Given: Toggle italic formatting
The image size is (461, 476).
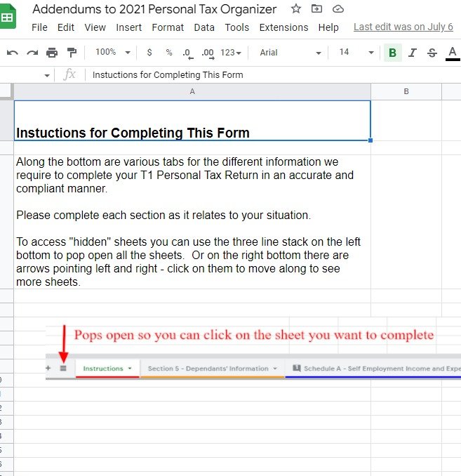Looking at the screenshot, I should [412, 53].
